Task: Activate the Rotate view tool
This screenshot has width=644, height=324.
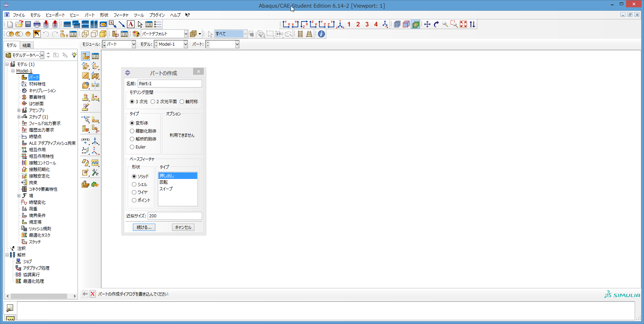Action: (x=436, y=24)
